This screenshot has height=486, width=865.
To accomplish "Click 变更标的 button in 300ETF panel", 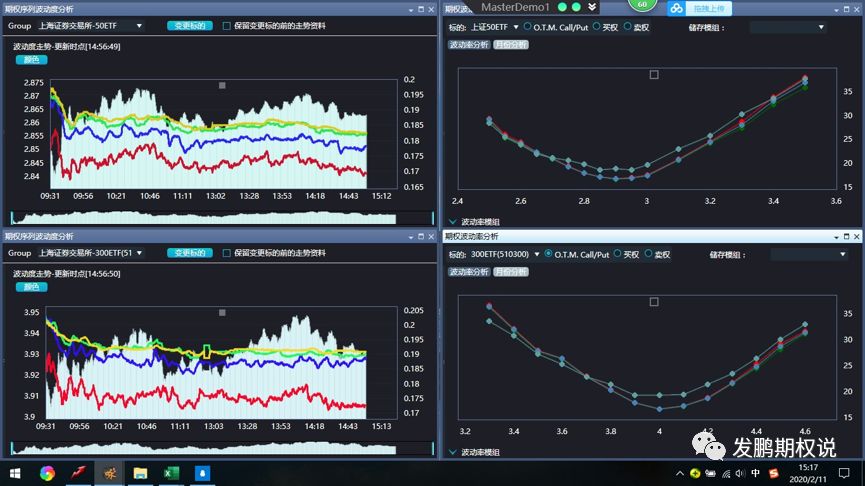I will coord(190,253).
